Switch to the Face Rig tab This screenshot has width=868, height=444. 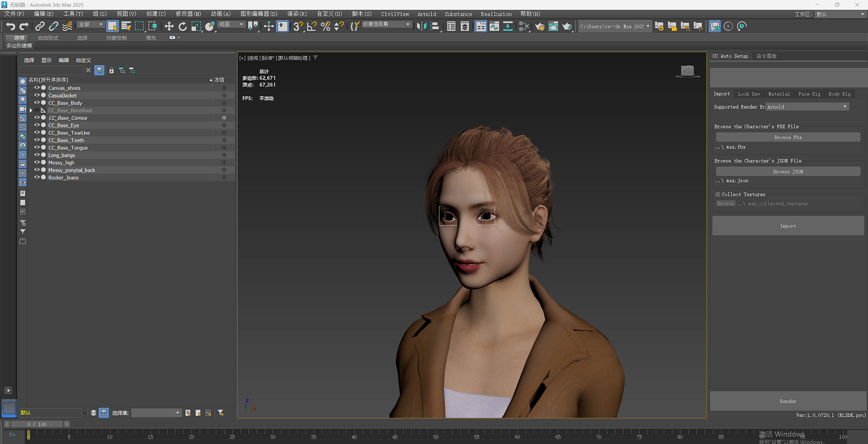(x=809, y=94)
